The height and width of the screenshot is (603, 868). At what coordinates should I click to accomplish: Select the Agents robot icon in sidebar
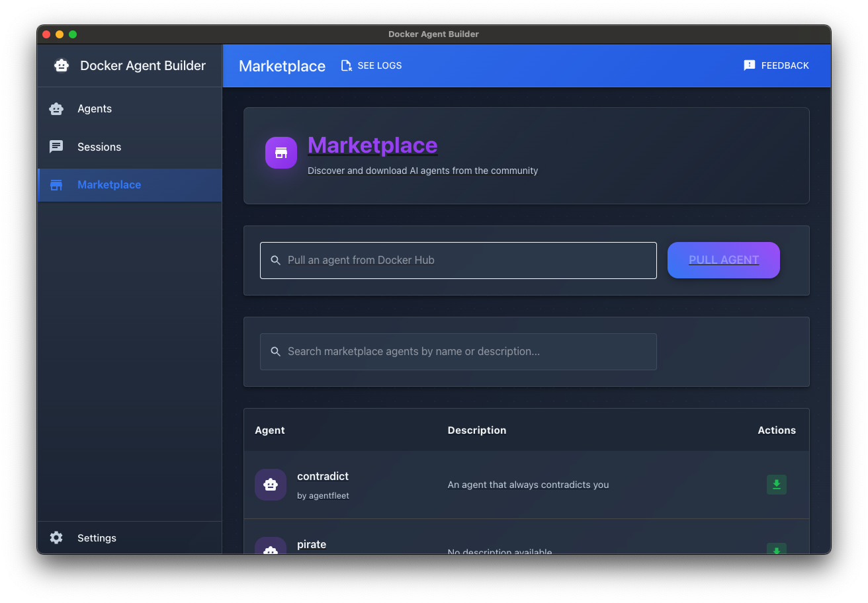56,108
